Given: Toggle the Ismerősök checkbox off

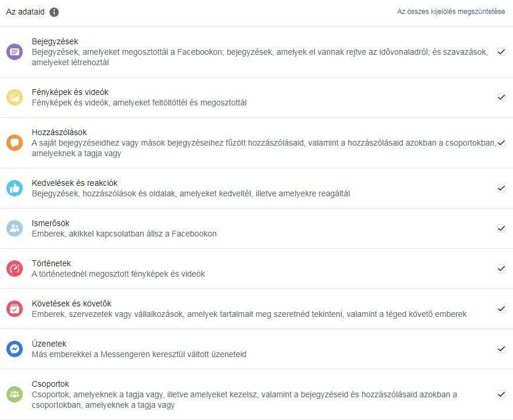Looking at the screenshot, I should point(501,228).
